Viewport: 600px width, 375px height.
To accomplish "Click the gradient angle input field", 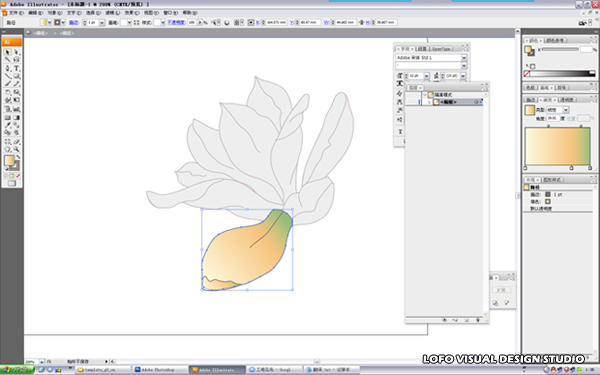I will point(553,119).
